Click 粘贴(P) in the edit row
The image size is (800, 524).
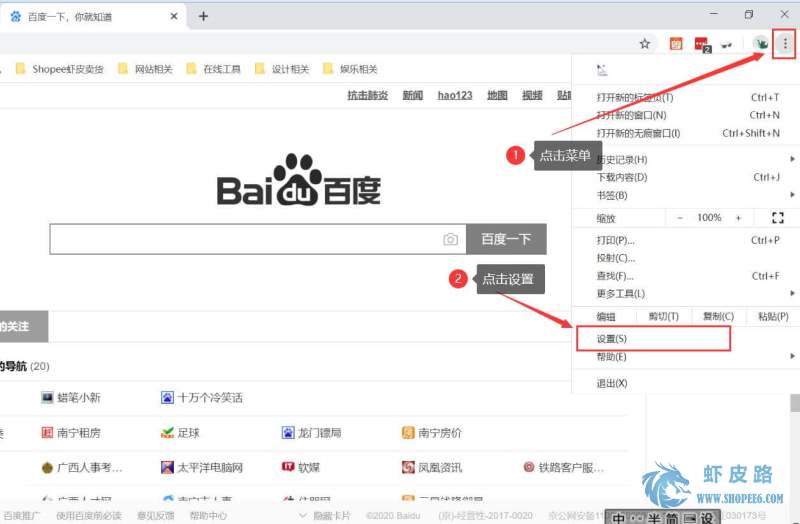click(x=773, y=316)
